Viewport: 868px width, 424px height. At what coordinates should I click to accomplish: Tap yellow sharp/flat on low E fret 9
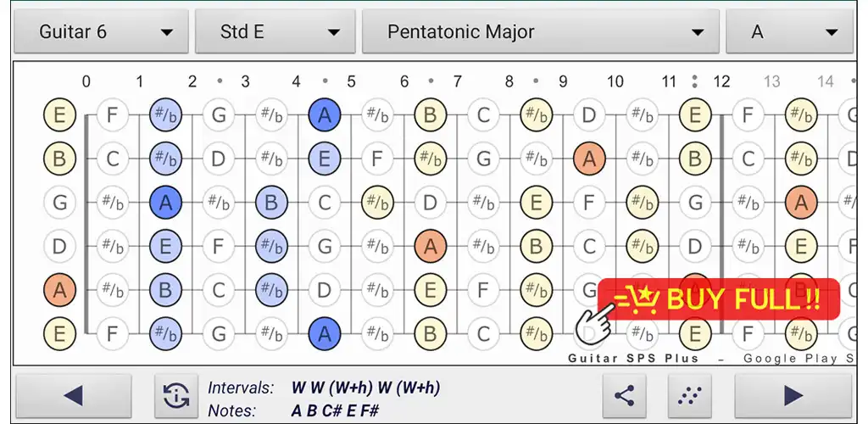[x=536, y=334]
